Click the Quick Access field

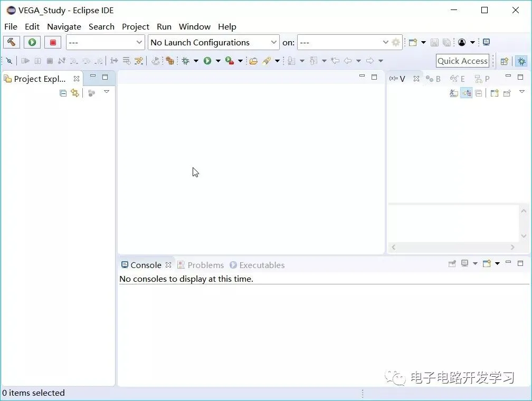tap(462, 61)
